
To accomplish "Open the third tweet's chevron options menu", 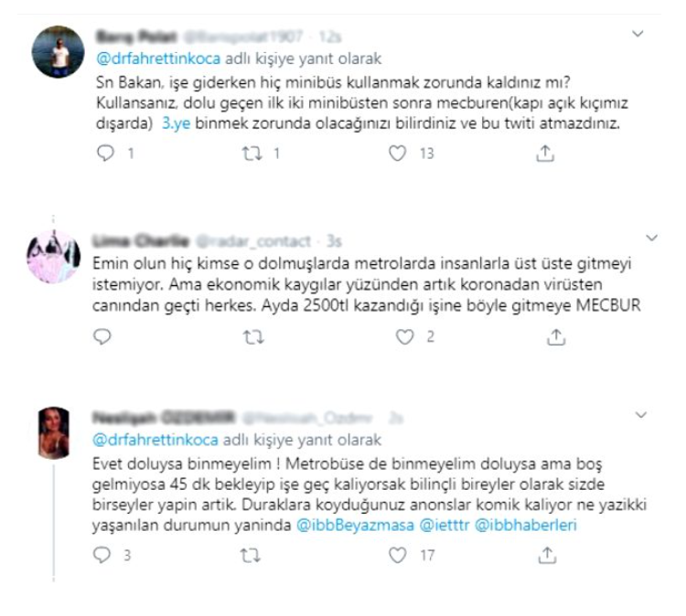I will tap(641, 415).
